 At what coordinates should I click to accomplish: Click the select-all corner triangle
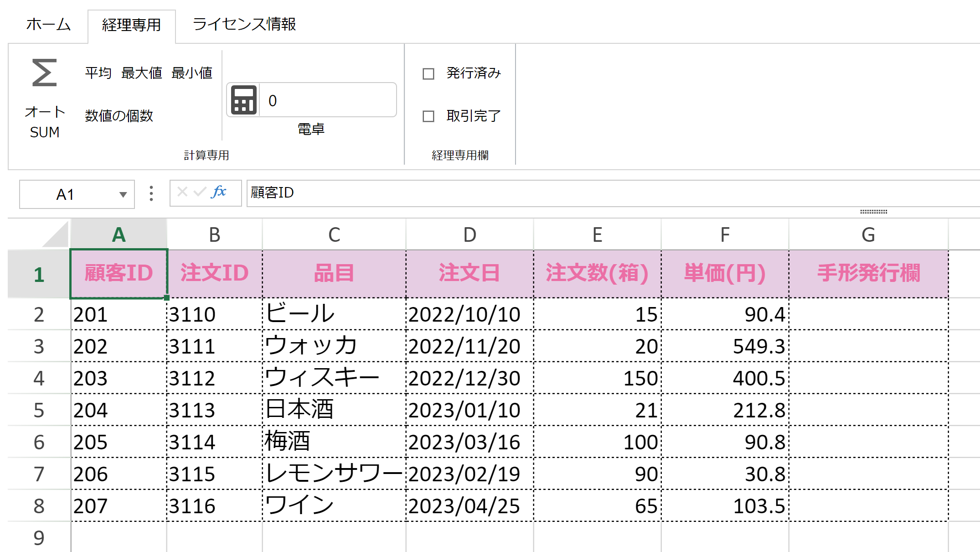[x=56, y=234]
